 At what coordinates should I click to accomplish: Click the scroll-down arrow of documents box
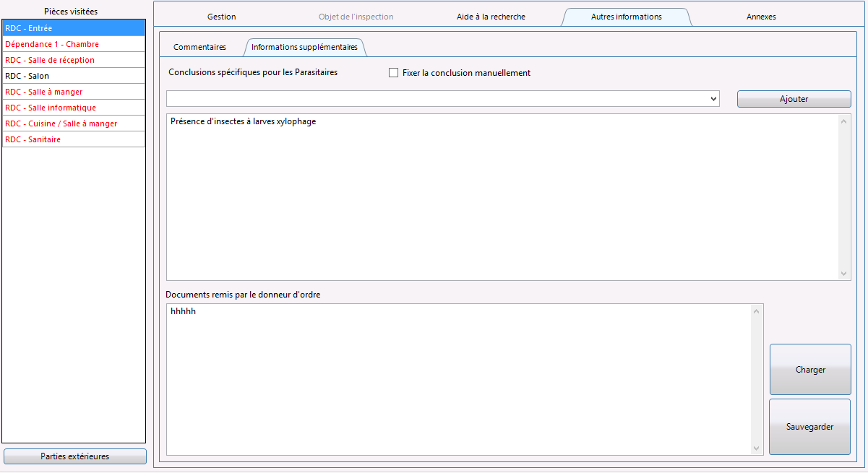point(757,448)
